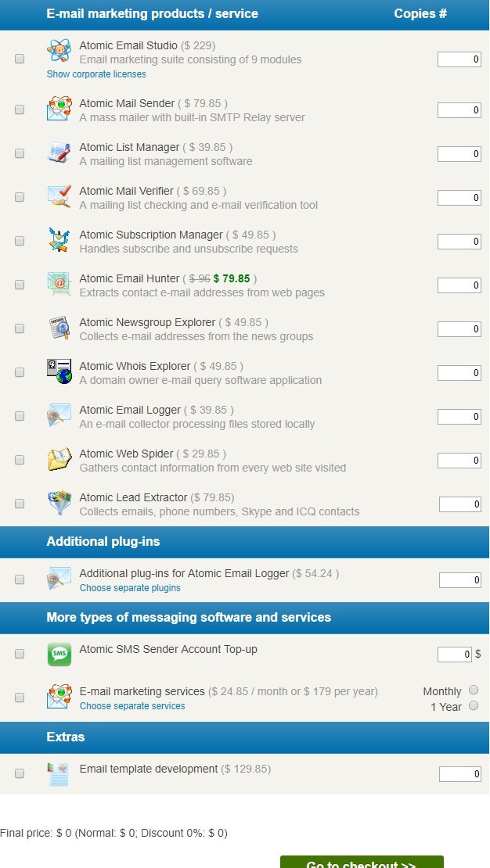Click the 'Atomic Lead Extractor' product name
Screen dimensions: 490x868
133,497
